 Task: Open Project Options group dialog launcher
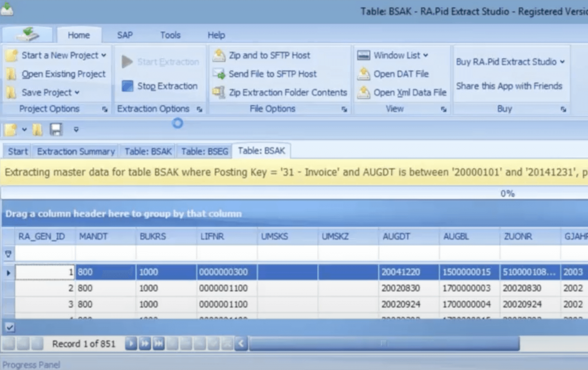click(x=105, y=109)
